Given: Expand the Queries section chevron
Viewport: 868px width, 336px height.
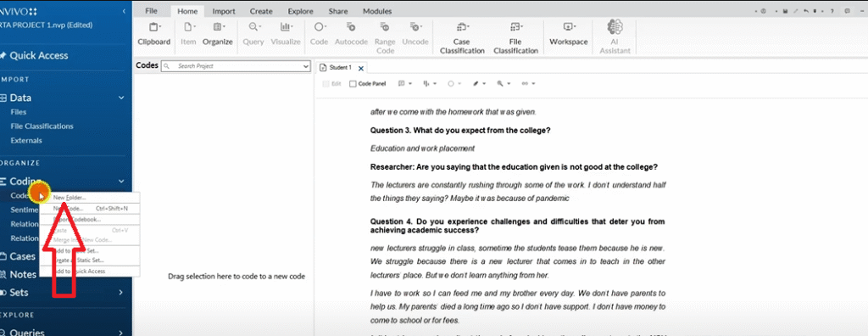Looking at the screenshot, I should [x=121, y=333].
